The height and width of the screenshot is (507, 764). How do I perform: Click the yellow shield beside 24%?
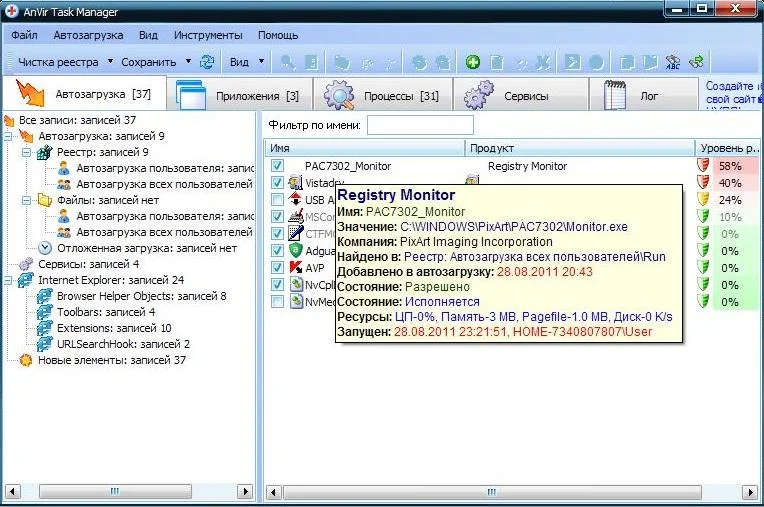click(x=703, y=199)
